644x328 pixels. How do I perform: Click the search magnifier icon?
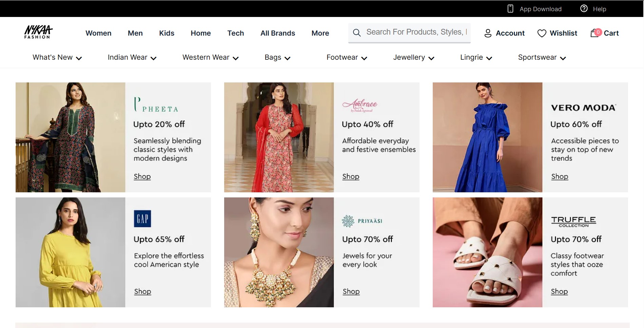(x=357, y=33)
